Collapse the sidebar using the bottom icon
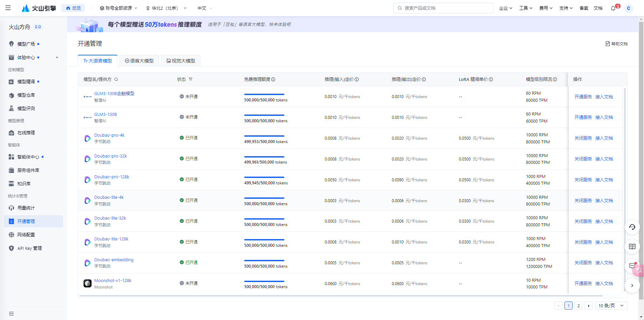 (11, 314)
